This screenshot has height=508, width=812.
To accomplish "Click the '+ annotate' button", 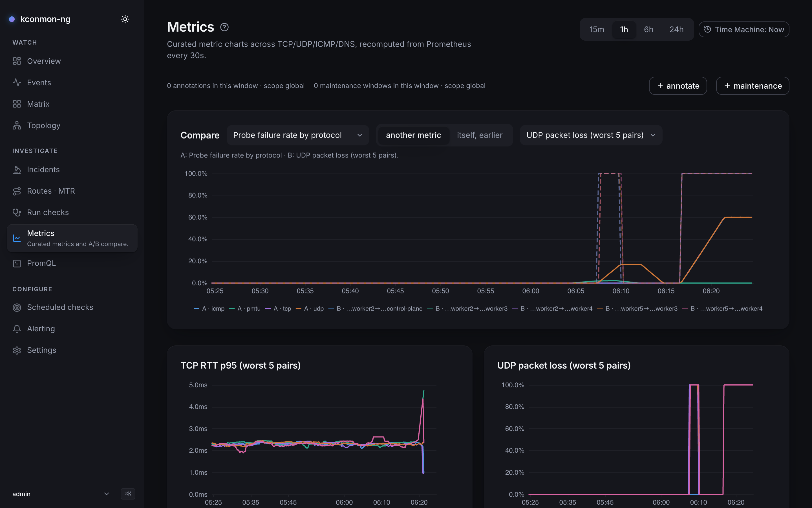I will point(678,86).
